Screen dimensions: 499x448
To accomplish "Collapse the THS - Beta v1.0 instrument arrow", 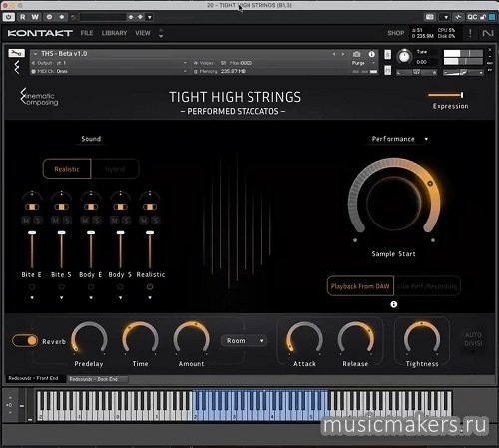I will coord(35,54).
